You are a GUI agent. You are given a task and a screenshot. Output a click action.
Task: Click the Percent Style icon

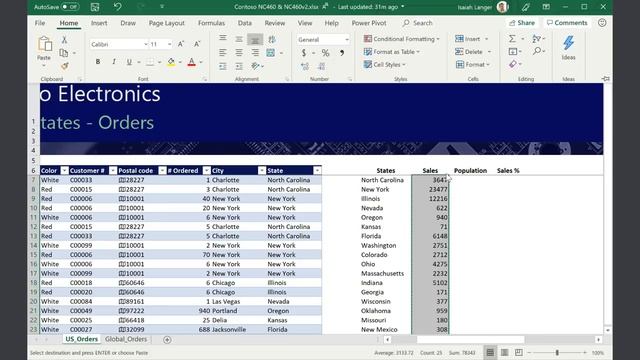(325, 53)
